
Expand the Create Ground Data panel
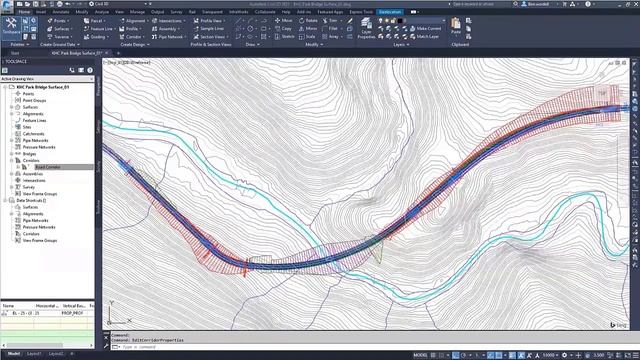pyautogui.click(x=60, y=44)
